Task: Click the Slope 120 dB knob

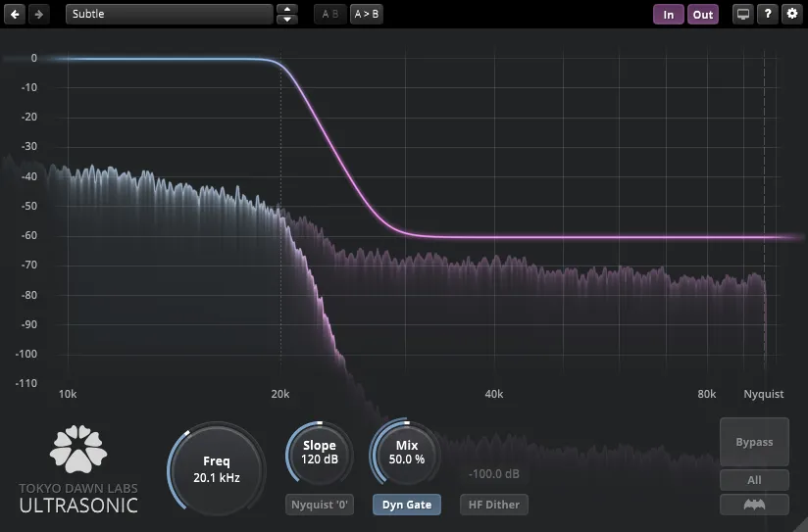Action: pyautogui.click(x=320, y=454)
